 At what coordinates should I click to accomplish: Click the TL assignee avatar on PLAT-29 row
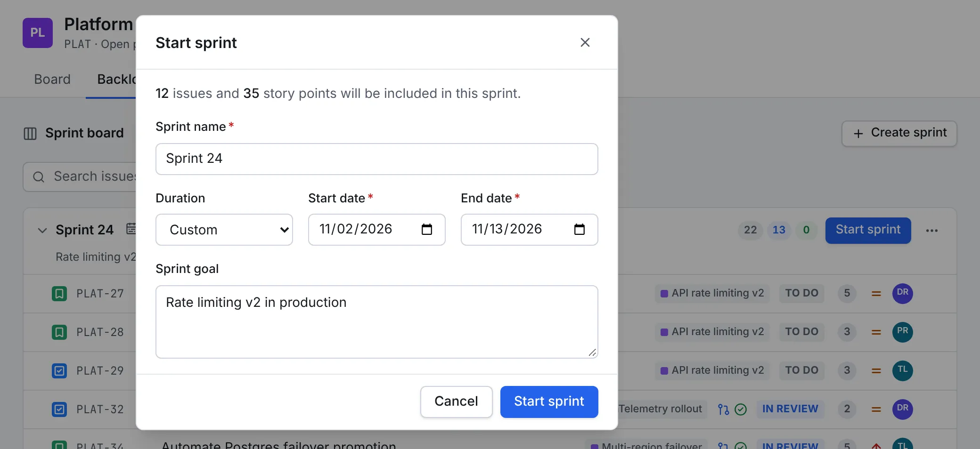tap(903, 370)
